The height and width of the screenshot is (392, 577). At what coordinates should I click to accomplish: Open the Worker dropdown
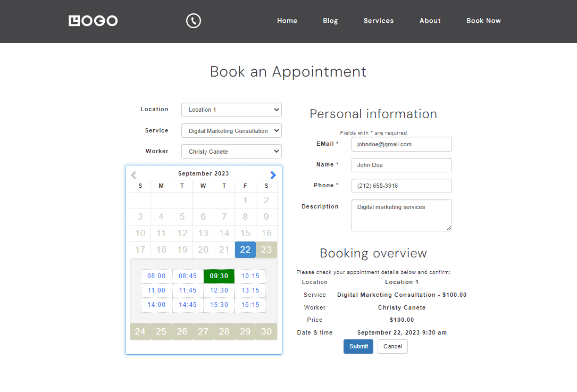pos(231,152)
